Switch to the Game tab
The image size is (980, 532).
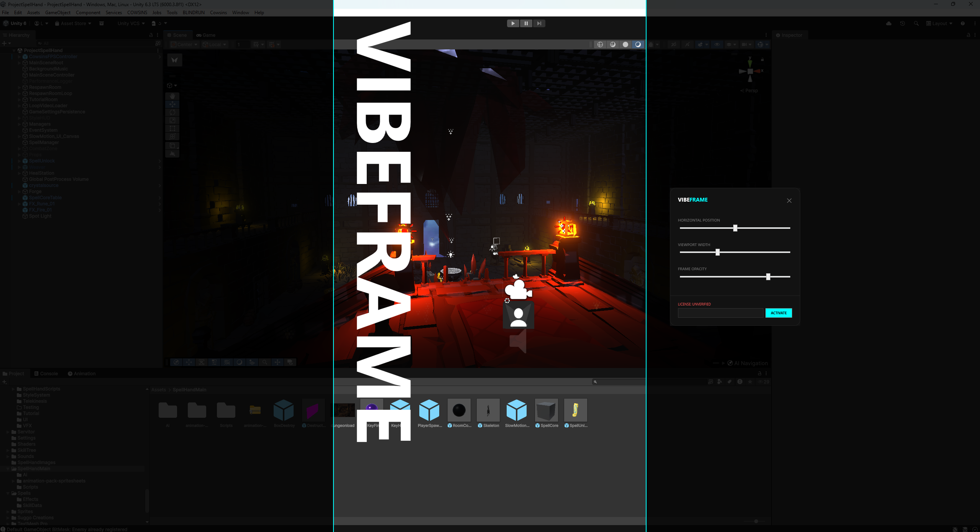(206, 35)
